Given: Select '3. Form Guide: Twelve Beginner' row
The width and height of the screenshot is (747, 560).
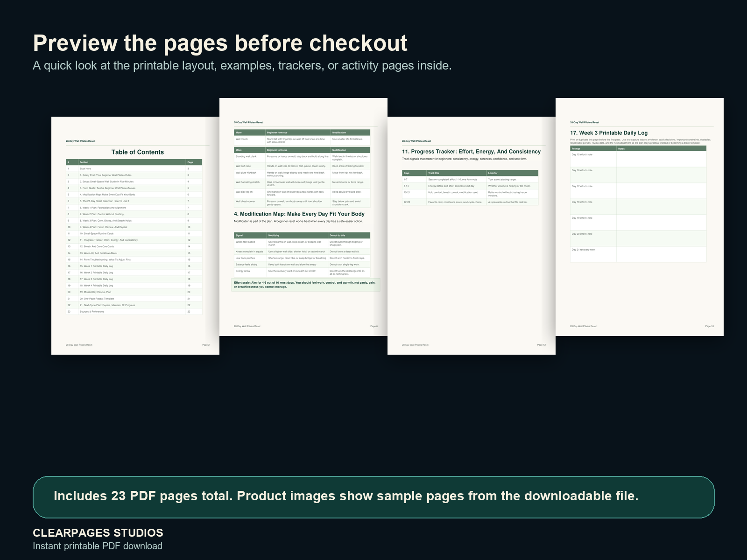Looking at the screenshot, I should pos(134,188).
